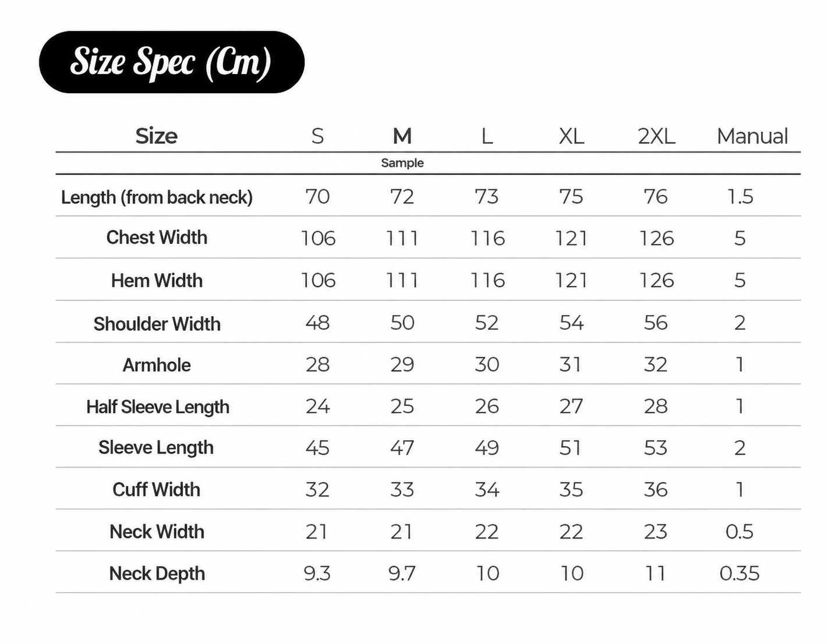The width and height of the screenshot is (828, 644).
Task: Click the Manual column header
Action: [x=752, y=136]
